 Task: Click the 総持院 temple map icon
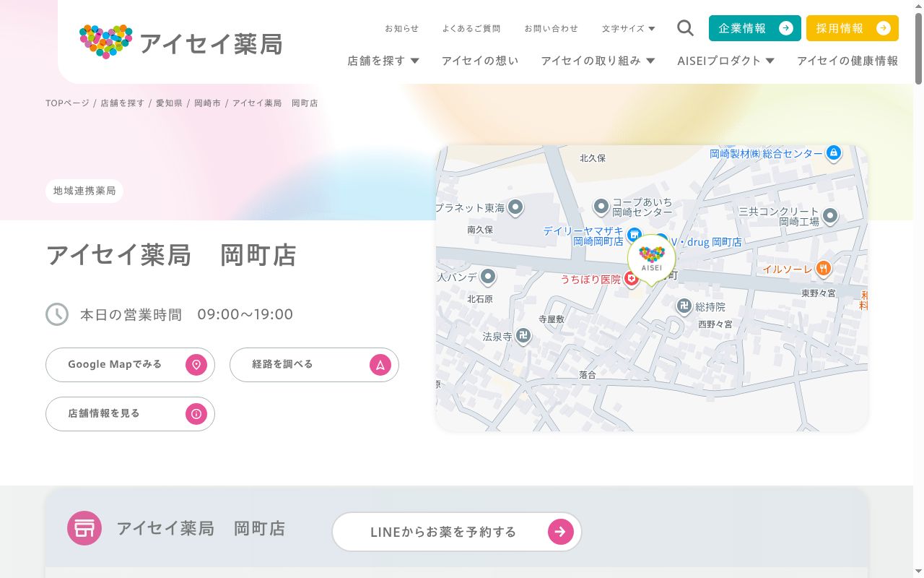click(684, 307)
